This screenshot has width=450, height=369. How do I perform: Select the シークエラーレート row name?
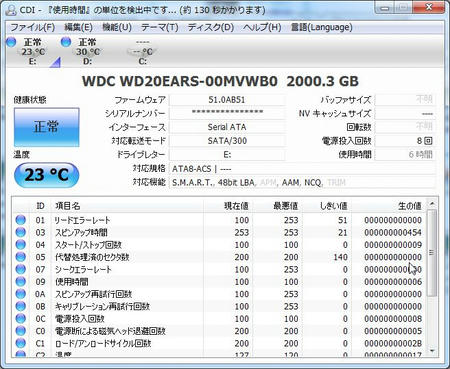click(x=83, y=269)
